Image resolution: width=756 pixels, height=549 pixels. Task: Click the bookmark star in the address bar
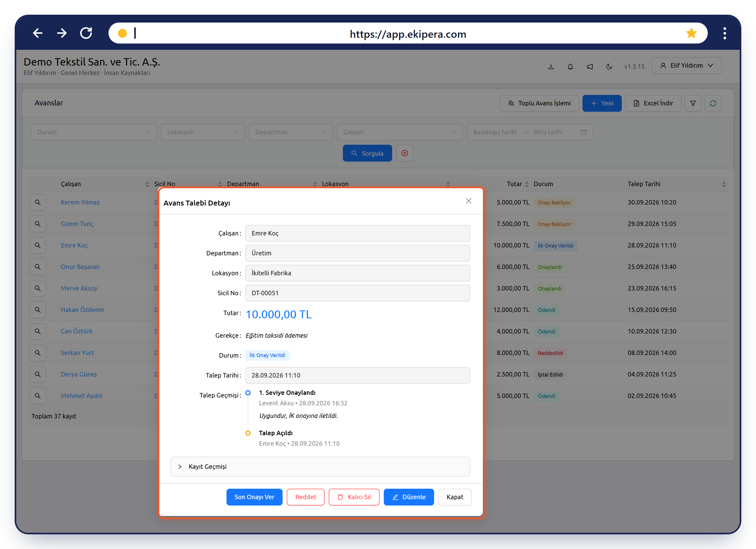pos(691,33)
